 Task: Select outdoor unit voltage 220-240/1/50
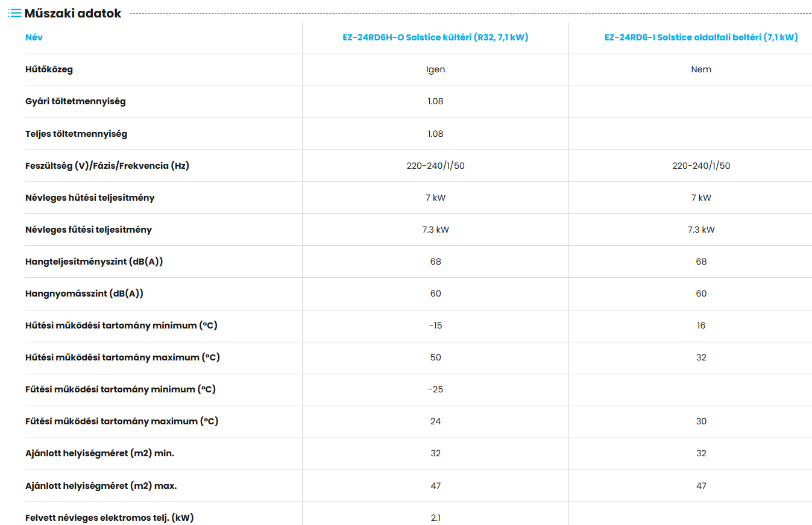coord(435,166)
